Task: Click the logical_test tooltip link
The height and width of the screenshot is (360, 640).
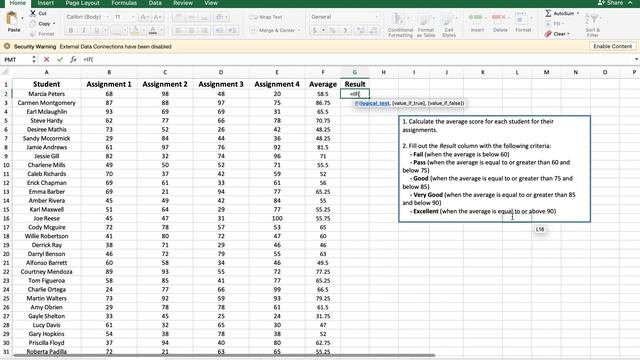Action: click(374, 103)
